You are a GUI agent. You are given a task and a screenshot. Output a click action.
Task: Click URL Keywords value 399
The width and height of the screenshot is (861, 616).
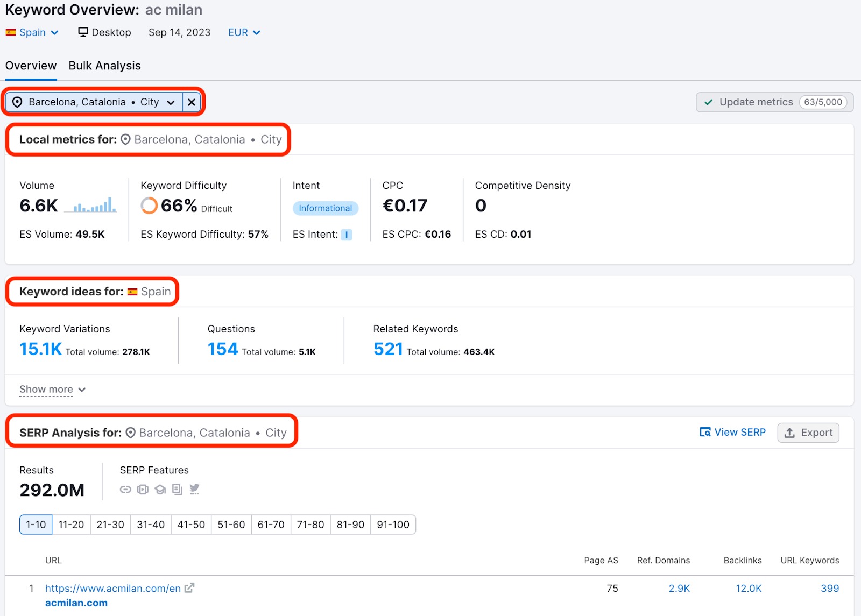830,589
